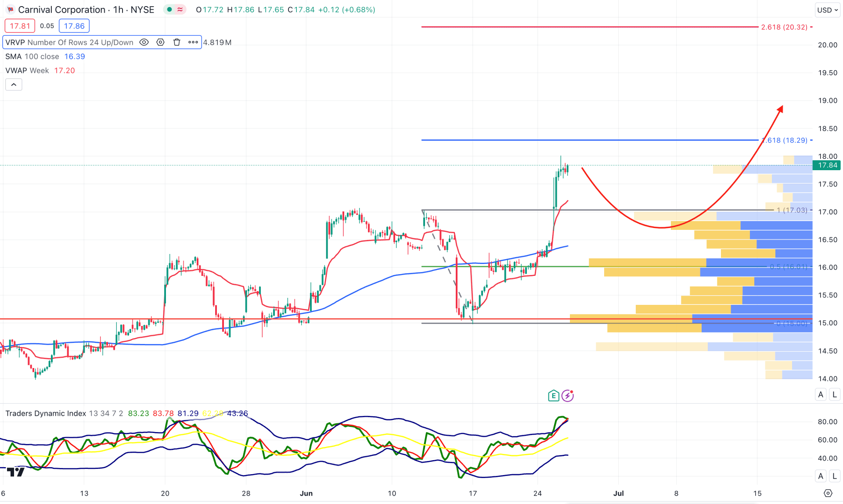
Task: Click the 2.618 (20.32) Fibonacci label
Action: pos(784,27)
